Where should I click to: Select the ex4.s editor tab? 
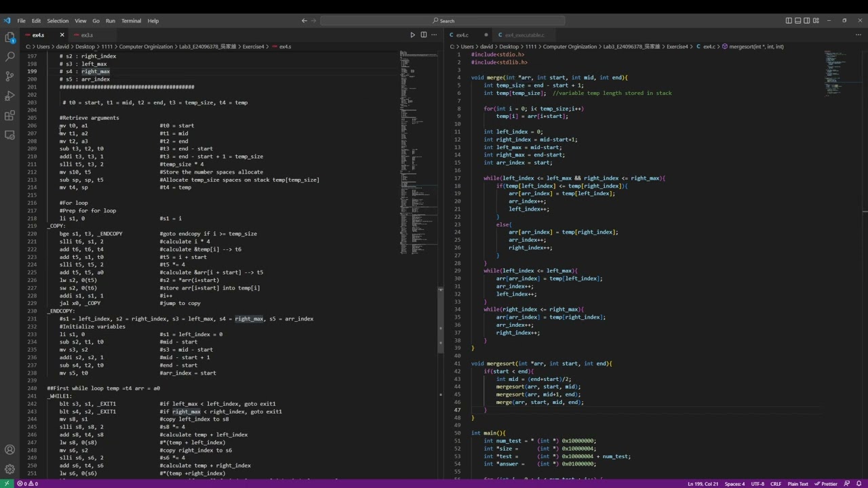click(39, 35)
